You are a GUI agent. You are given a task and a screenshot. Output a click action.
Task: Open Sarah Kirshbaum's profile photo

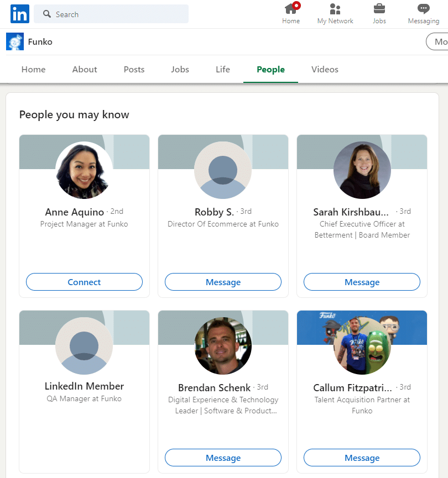362,170
